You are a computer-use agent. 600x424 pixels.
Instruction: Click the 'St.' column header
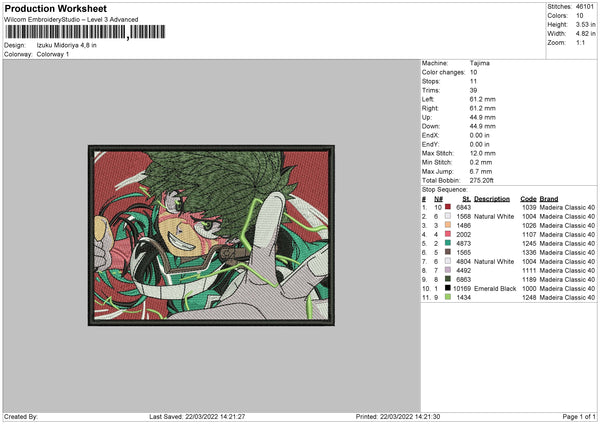(466, 199)
